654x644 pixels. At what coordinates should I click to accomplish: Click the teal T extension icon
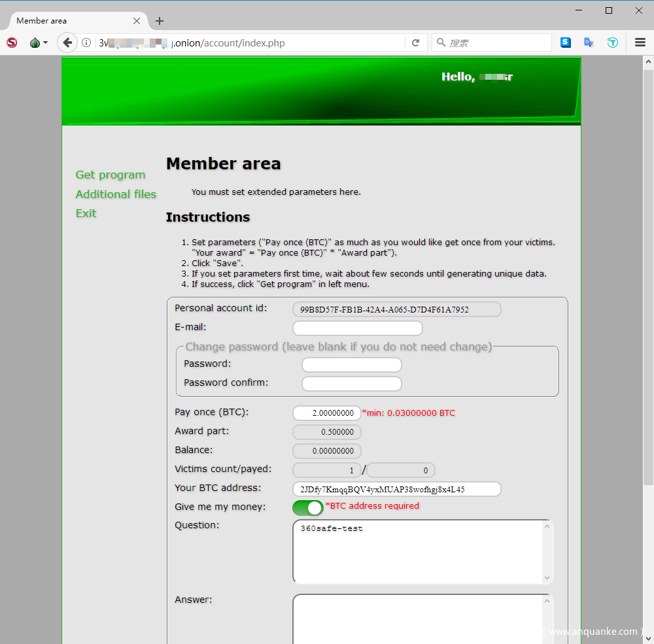coord(612,42)
